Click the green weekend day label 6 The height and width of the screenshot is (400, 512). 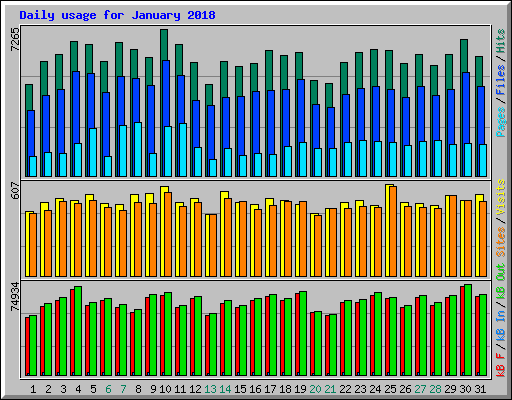[108, 389]
